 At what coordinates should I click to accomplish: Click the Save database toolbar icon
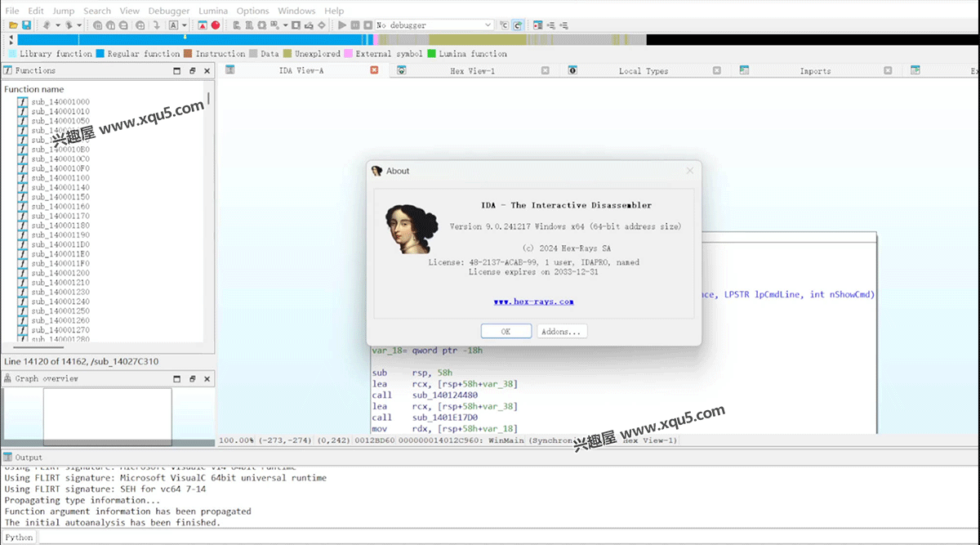[x=26, y=25]
